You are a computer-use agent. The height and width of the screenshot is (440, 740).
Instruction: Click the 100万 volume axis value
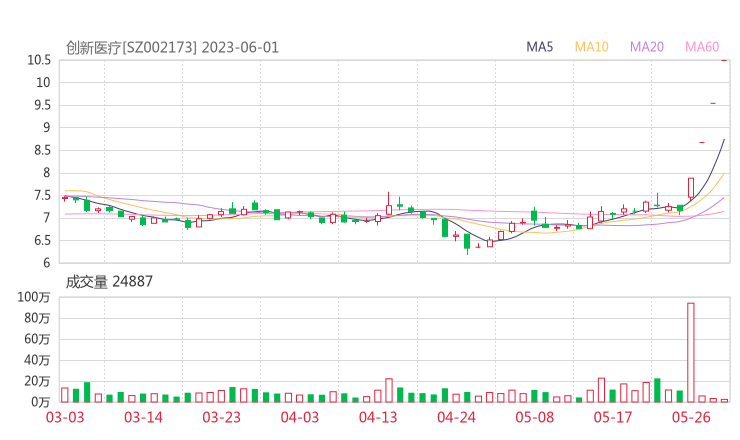click(34, 297)
